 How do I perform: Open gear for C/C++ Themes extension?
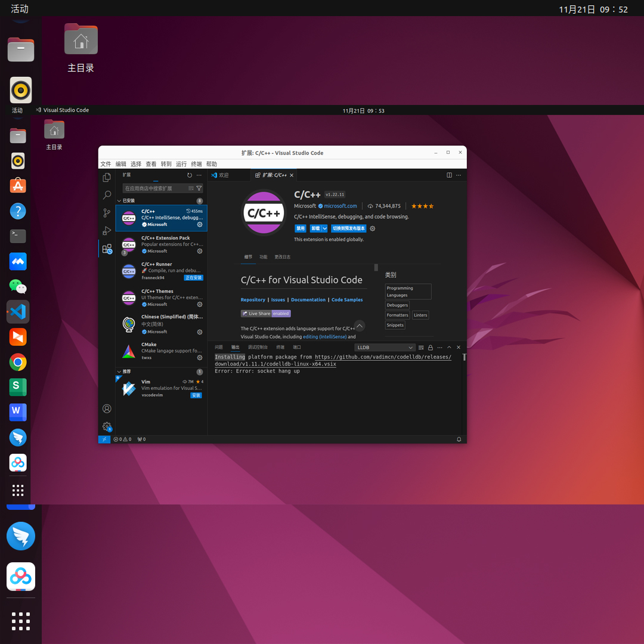(200, 304)
